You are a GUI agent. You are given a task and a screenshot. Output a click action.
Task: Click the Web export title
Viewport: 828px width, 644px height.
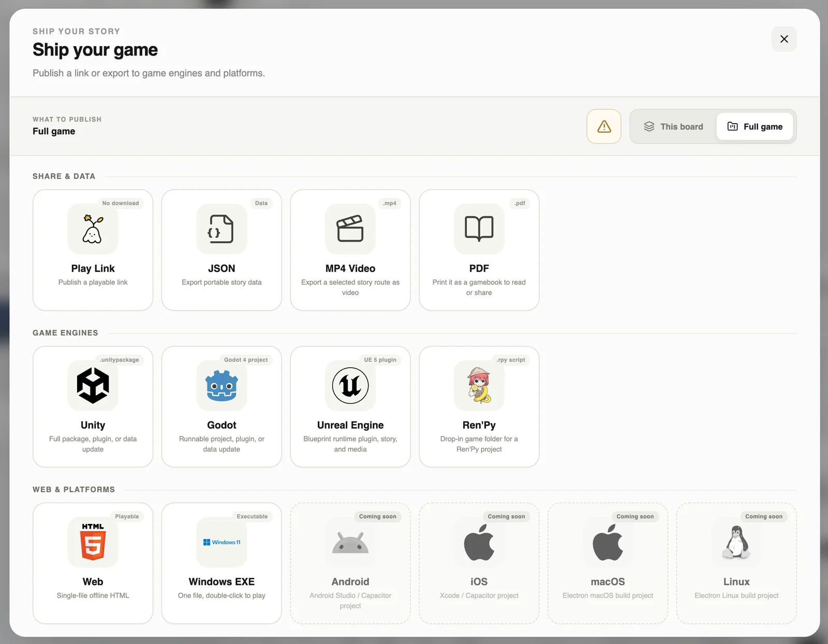pyautogui.click(x=93, y=581)
